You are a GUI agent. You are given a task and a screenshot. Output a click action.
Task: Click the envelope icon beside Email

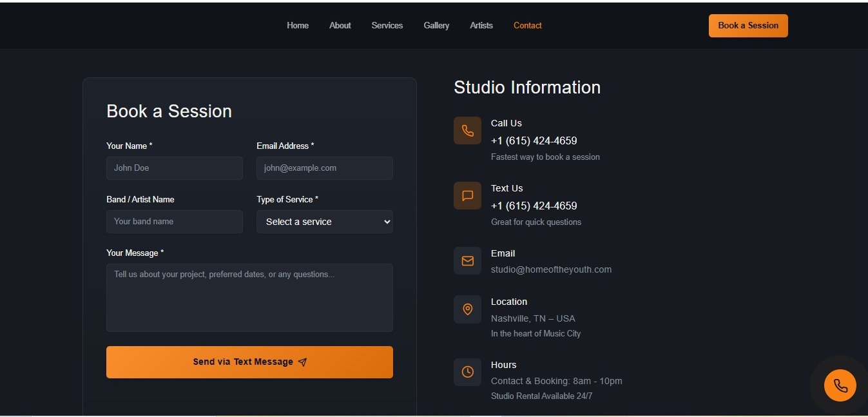467,261
